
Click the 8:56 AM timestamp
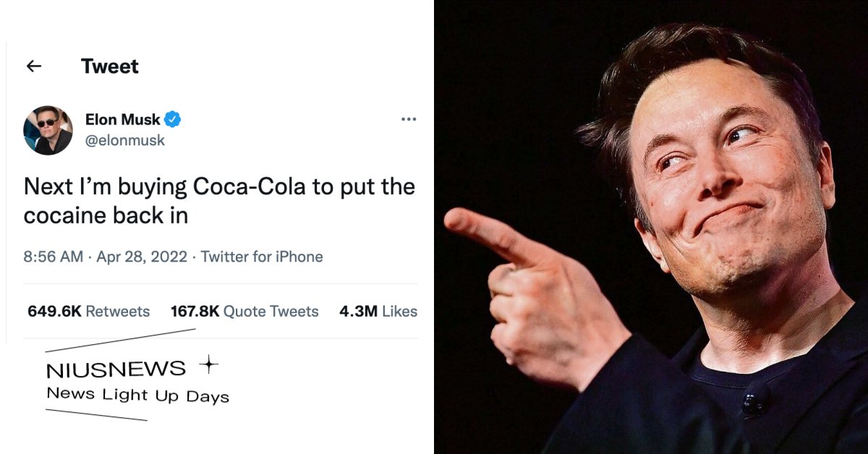[x=53, y=257]
